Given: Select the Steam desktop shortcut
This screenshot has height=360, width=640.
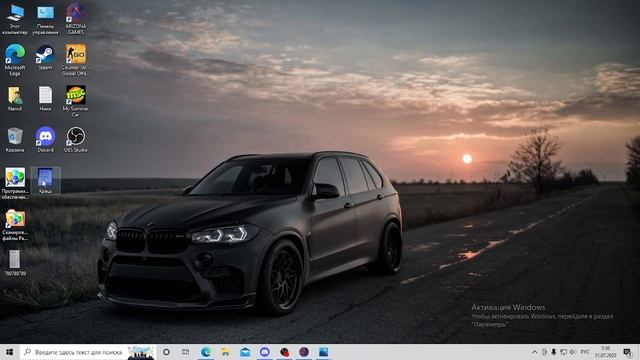Looking at the screenshot, I should [45, 58].
